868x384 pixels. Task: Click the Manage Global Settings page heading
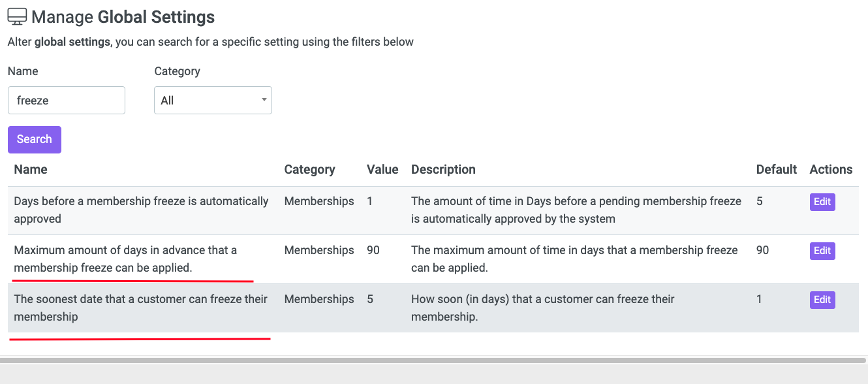click(123, 17)
